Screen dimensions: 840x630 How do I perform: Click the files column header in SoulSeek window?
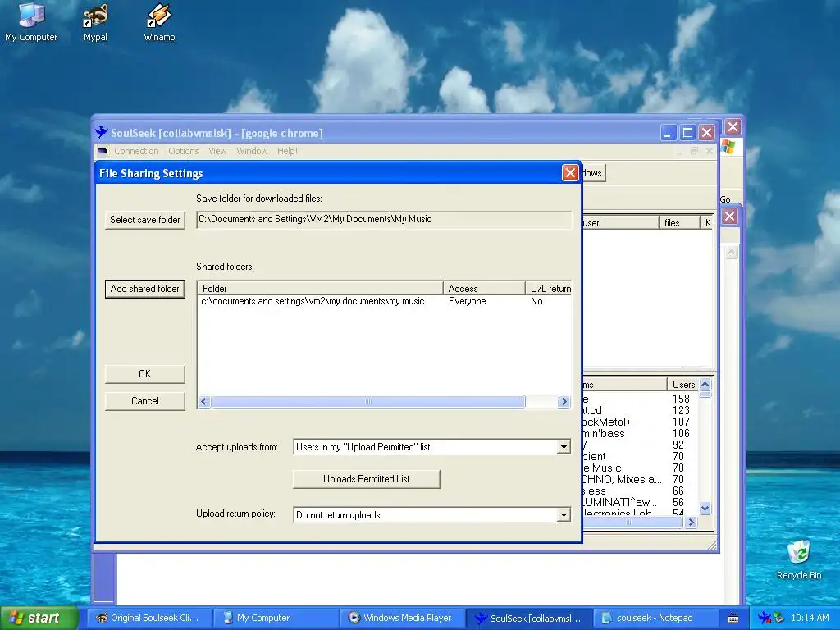click(x=678, y=223)
